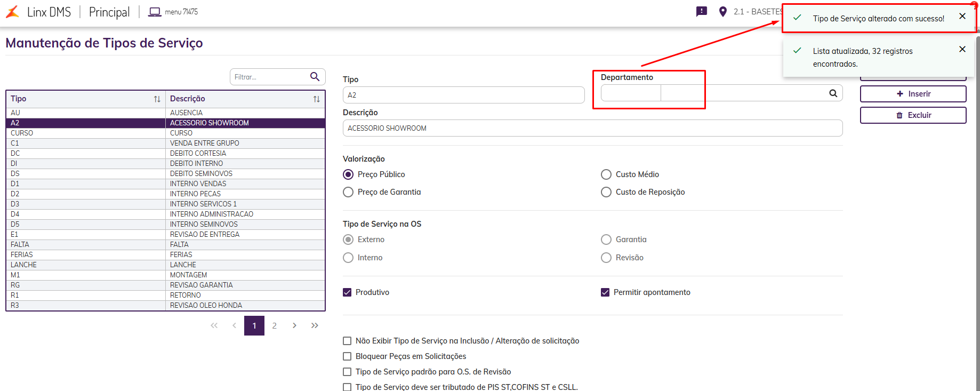Click the Departamento search magnifier icon
Screen dimensions: 980x391
point(833,93)
